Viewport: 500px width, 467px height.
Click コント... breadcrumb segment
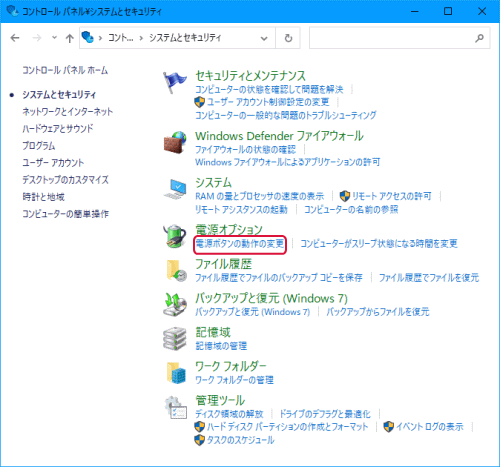(120, 38)
